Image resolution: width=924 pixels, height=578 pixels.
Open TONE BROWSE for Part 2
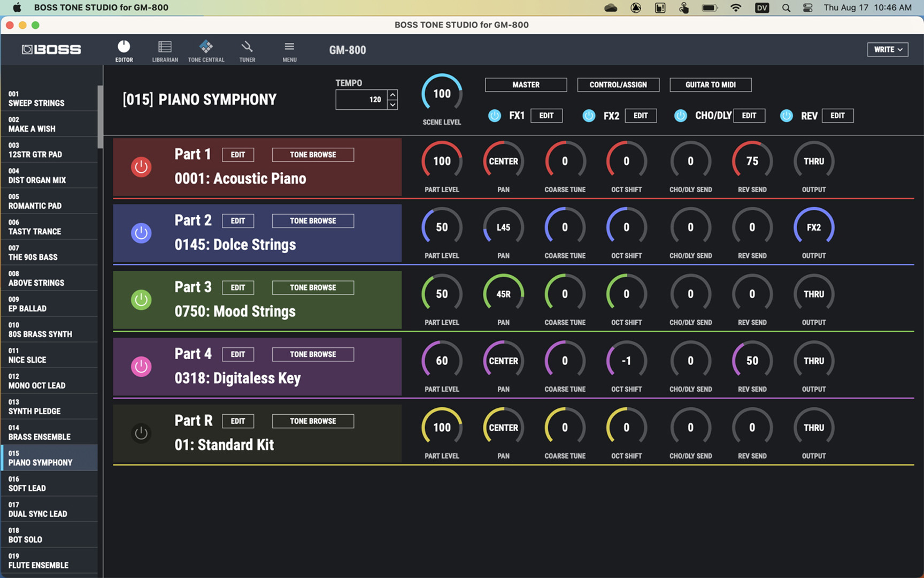click(x=313, y=221)
